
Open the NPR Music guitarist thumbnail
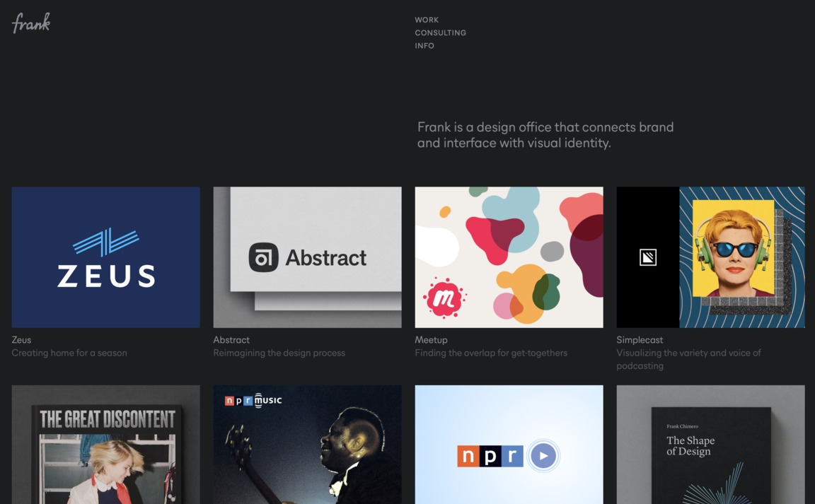[307, 445]
